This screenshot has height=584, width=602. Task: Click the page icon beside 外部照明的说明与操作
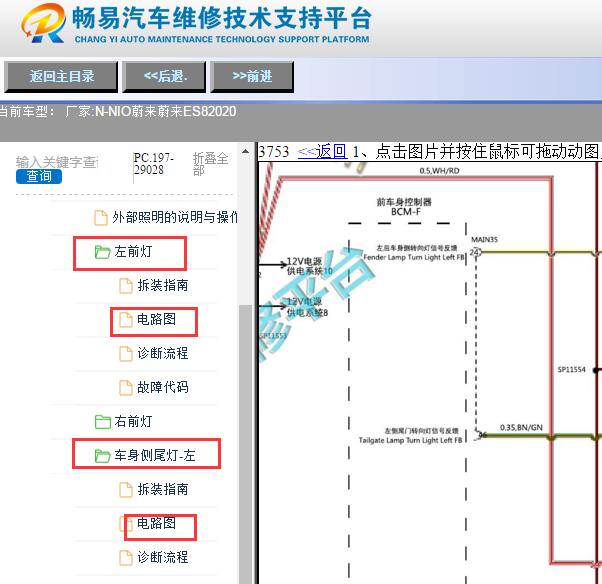click(x=101, y=218)
